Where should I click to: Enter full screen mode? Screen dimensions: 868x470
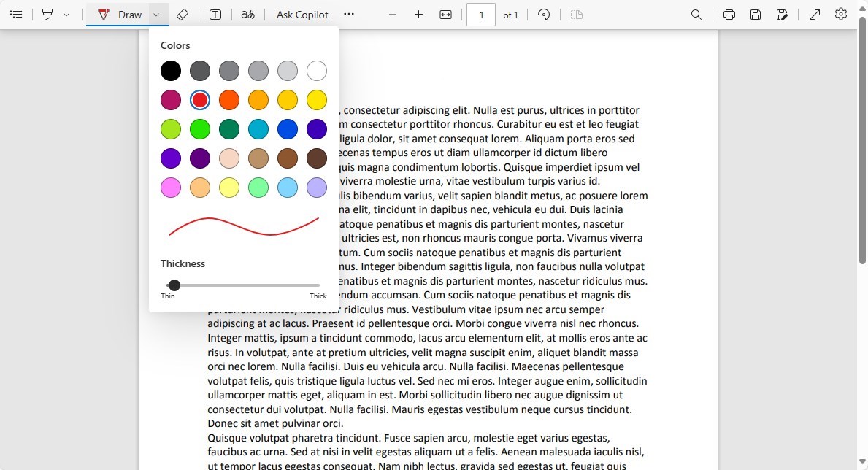[814, 14]
